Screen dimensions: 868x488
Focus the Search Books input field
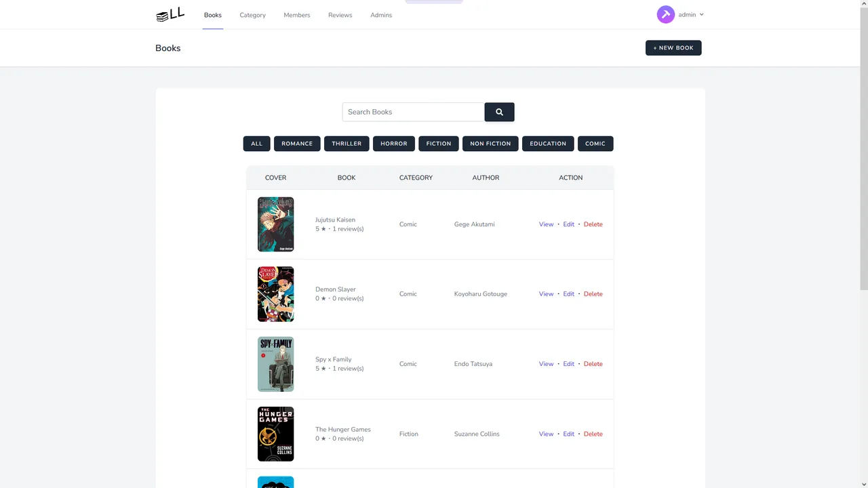pyautogui.click(x=414, y=112)
